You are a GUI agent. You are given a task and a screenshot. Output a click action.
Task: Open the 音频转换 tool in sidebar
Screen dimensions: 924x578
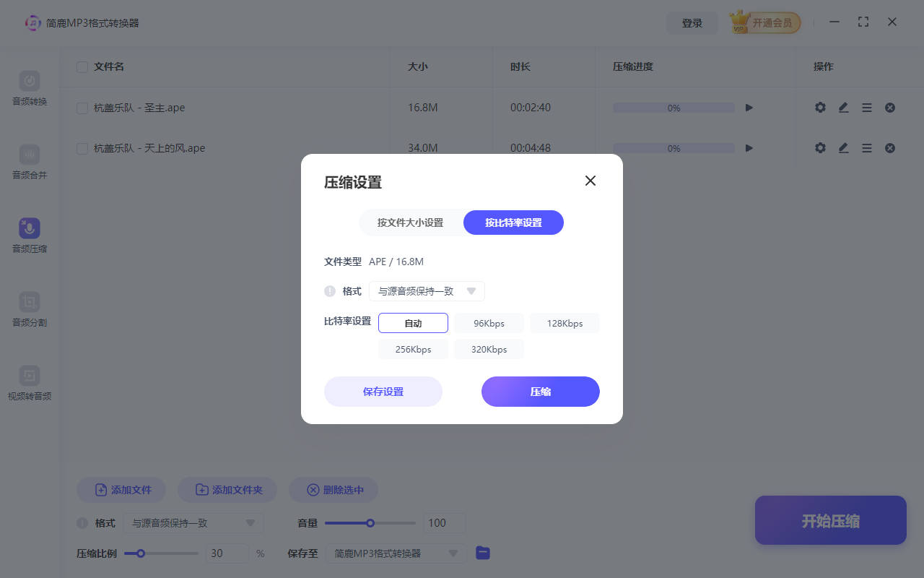(x=29, y=88)
